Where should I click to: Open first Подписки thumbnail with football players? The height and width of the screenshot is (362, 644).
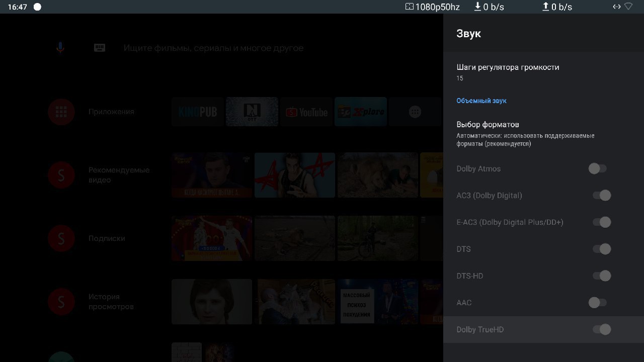pyautogui.click(x=212, y=238)
